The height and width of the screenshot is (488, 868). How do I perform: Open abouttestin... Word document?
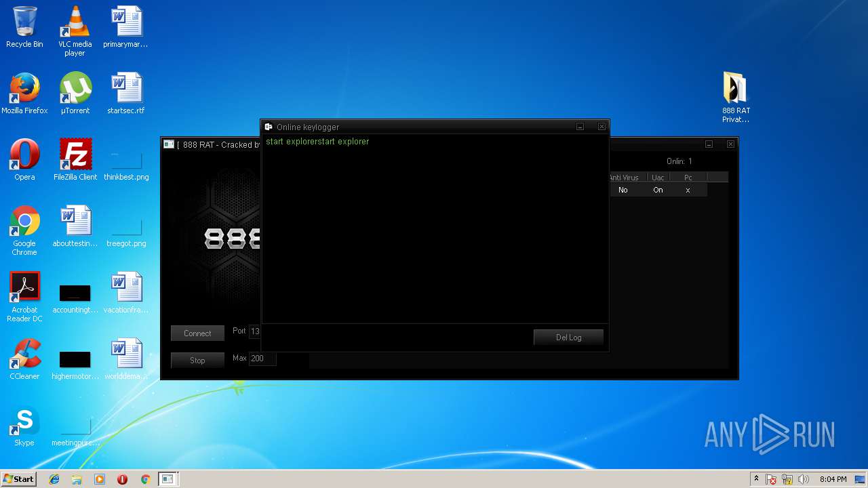(75, 226)
